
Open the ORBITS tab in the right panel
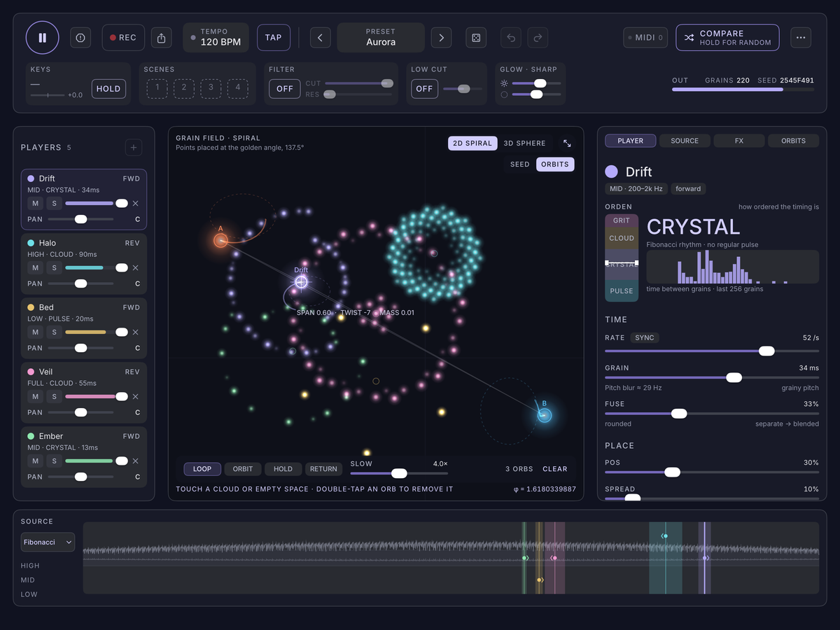794,141
